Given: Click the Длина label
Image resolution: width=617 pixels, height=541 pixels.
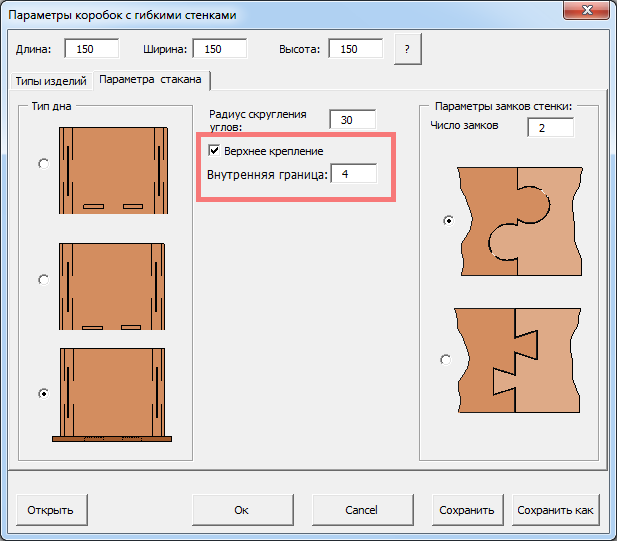Looking at the screenshot, I should pyautogui.click(x=33, y=49).
